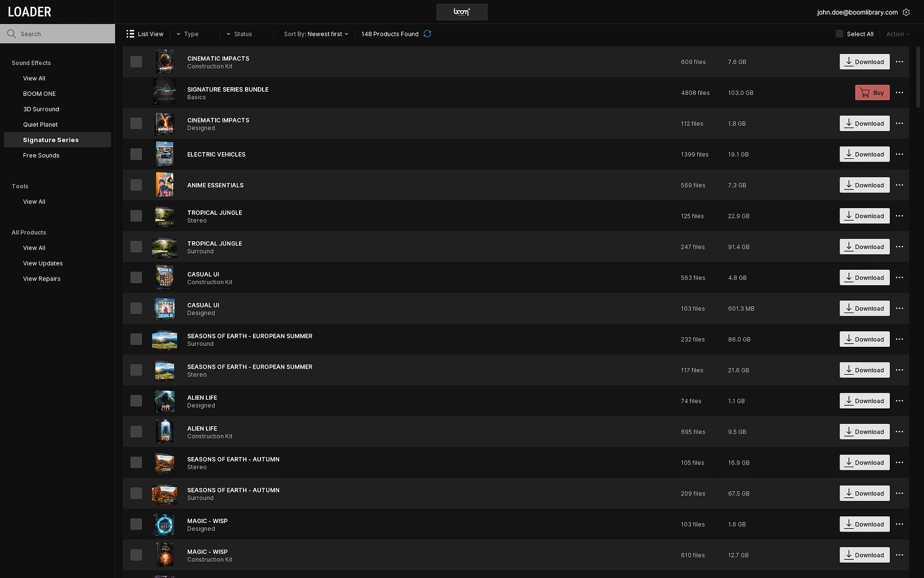Go to Quiet Planet category

[40, 125]
